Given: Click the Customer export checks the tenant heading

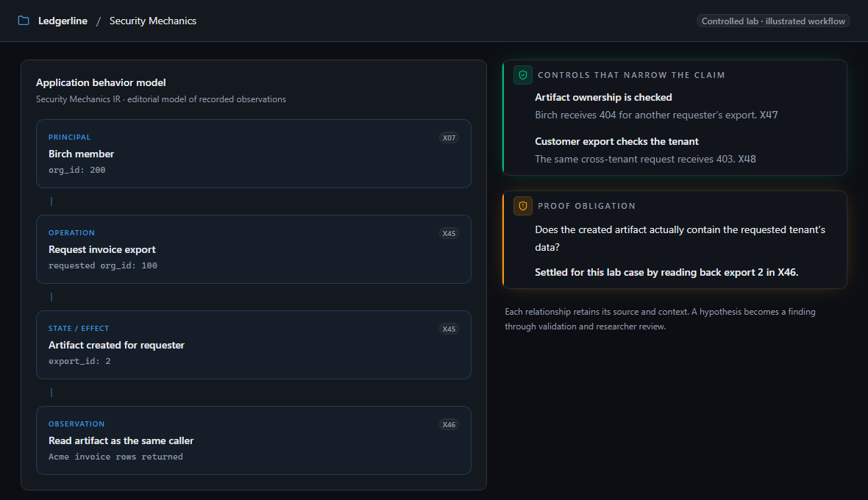Looking at the screenshot, I should pos(616,142).
